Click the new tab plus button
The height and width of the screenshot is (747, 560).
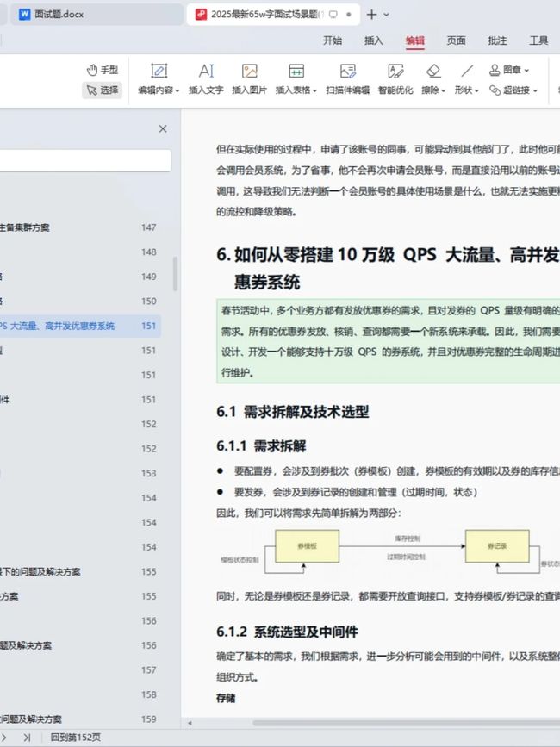371,15
